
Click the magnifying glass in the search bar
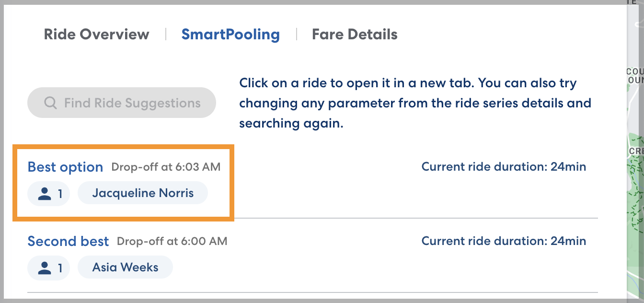[x=51, y=103]
